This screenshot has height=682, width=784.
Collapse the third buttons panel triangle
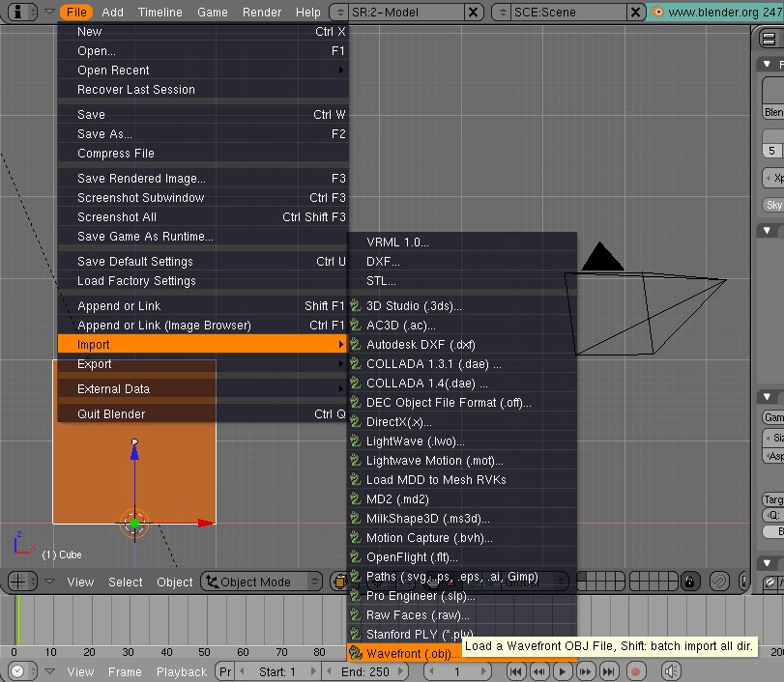767,397
